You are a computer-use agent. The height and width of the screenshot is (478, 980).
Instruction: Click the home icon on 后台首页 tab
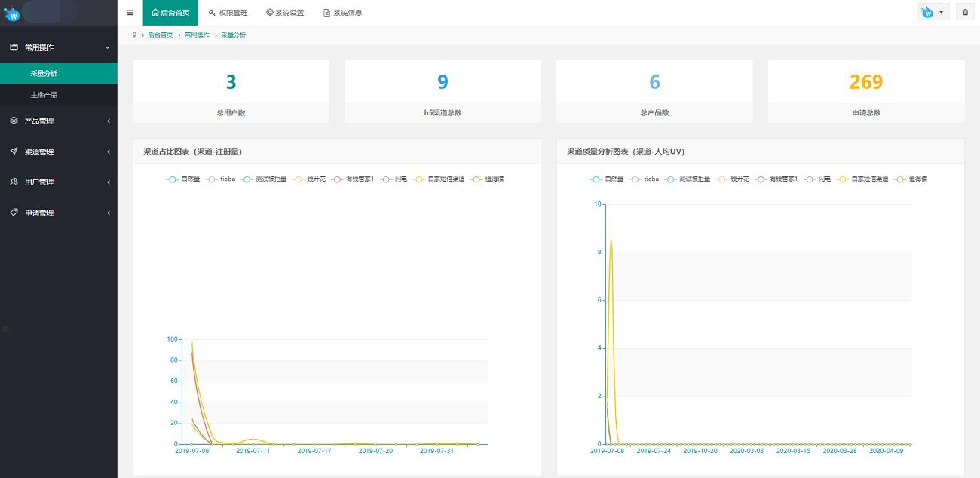[x=155, y=13]
